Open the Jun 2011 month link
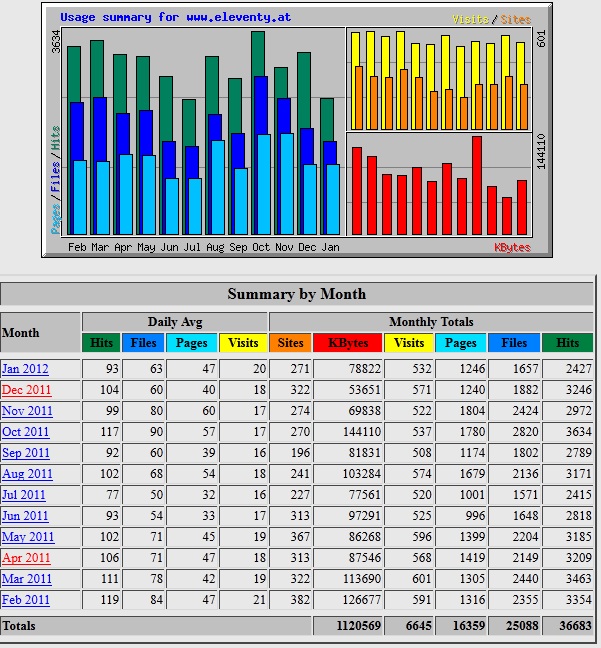This screenshot has width=601, height=648. tap(25, 516)
